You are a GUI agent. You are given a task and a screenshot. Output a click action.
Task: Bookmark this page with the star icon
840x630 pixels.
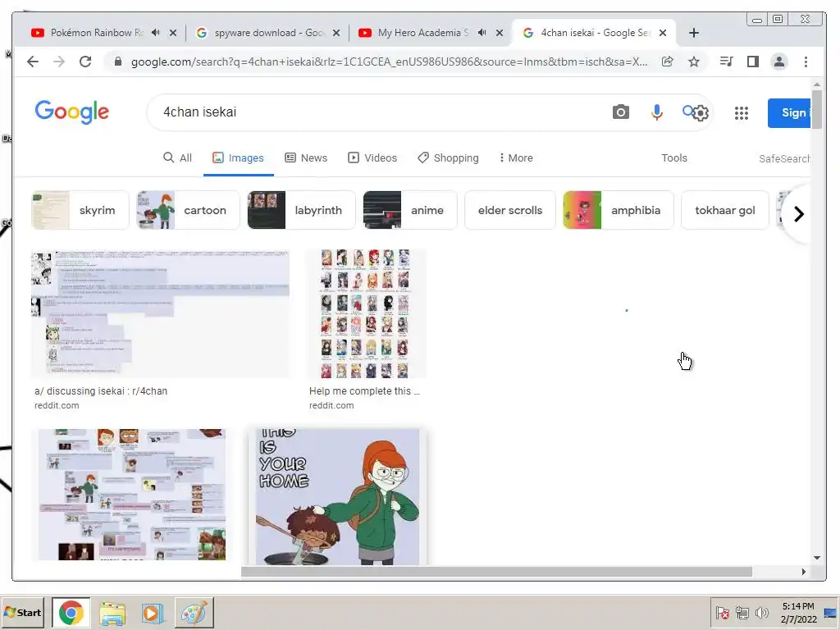[694, 62]
